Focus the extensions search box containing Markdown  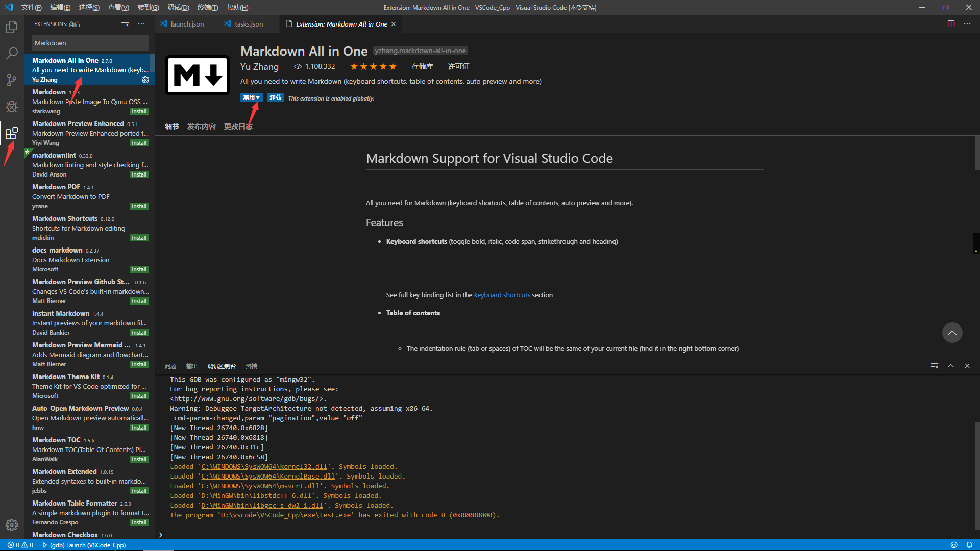(90, 43)
